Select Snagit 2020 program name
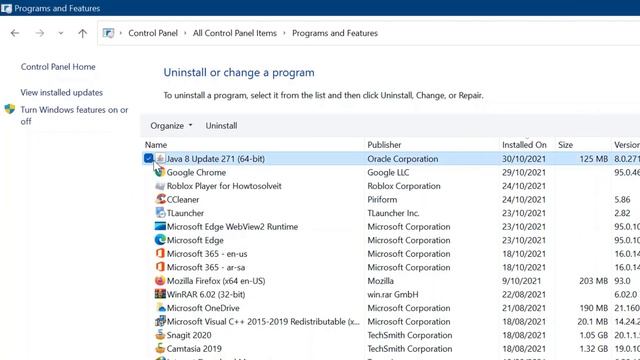The image size is (640, 360). (189, 335)
